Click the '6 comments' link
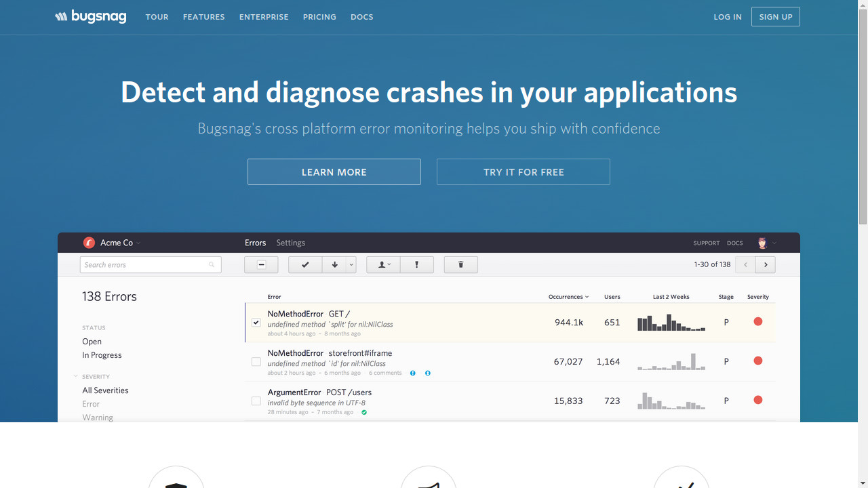868x488 pixels. (x=385, y=373)
